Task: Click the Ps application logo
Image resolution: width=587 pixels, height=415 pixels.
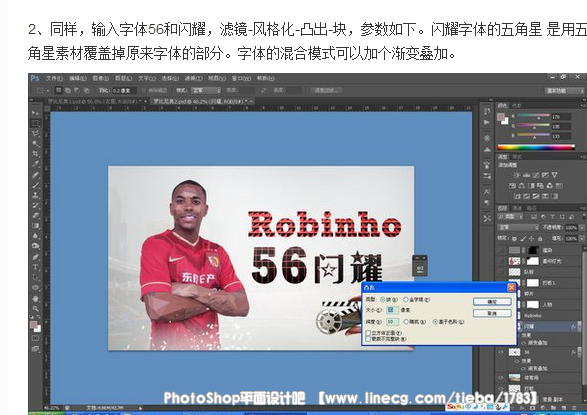Action: [x=35, y=78]
